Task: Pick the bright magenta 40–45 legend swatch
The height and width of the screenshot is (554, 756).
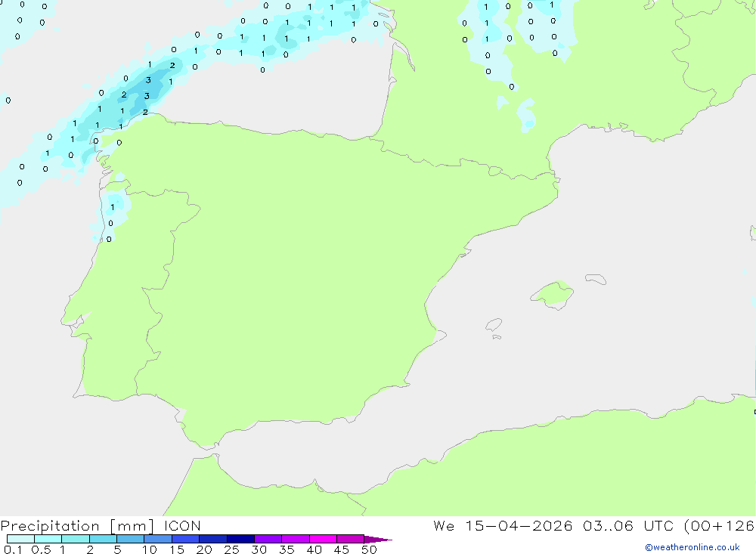Action: [323, 539]
